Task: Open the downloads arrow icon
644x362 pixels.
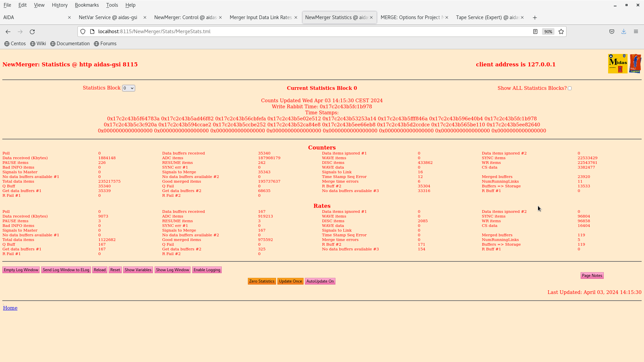Action: (x=624, y=32)
